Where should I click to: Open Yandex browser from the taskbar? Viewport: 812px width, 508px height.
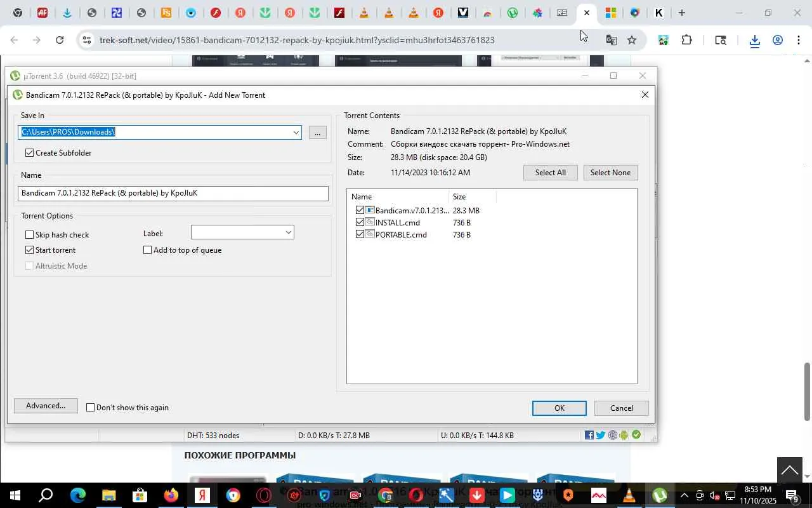(x=202, y=495)
